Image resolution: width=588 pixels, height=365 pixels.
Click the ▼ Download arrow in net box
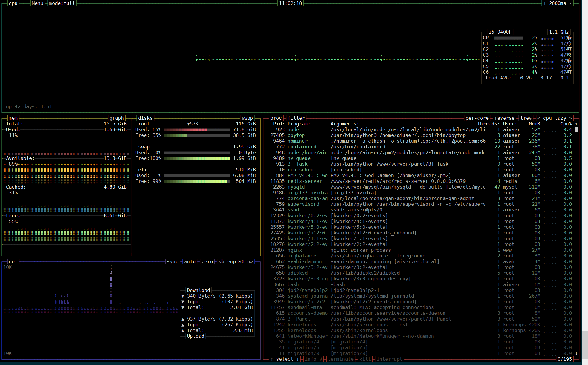183,296
